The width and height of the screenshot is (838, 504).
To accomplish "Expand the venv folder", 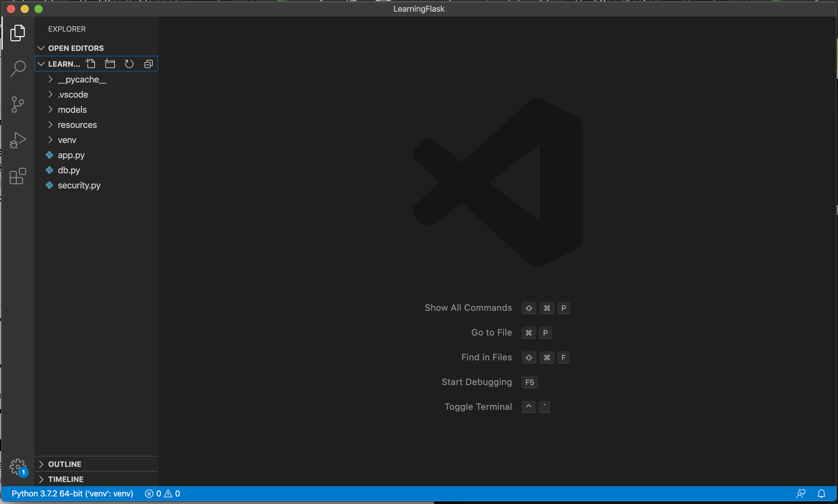I will [x=50, y=140].
